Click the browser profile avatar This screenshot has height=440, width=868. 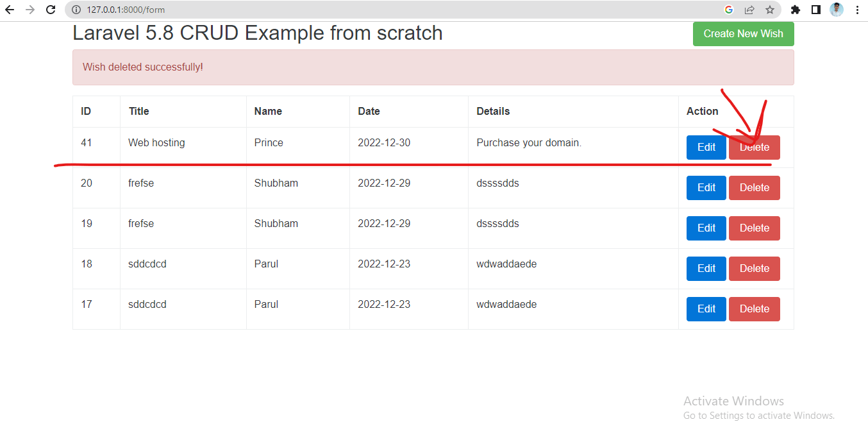click(836, 10)
